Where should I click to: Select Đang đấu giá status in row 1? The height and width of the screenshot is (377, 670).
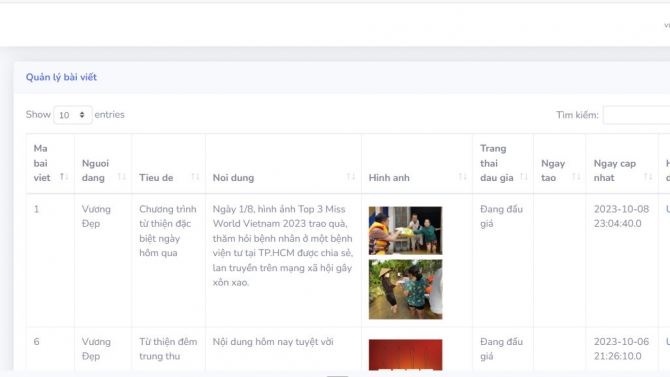point(501,216)
